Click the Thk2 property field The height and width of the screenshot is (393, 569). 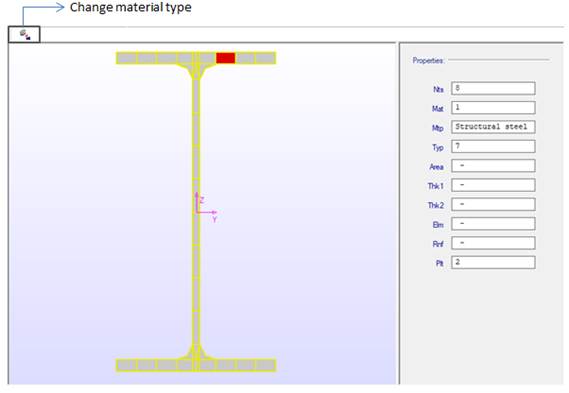click(x=493, y=204)
